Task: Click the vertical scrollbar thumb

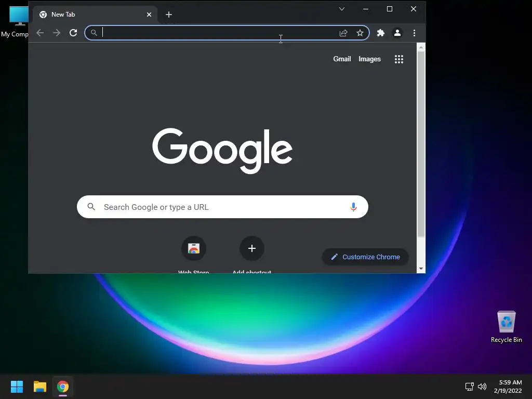Action: (x=421, y=144)
